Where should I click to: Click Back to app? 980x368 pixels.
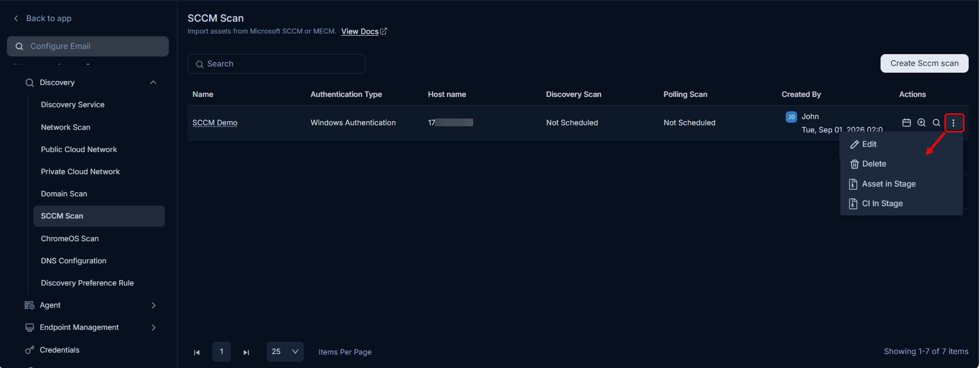pos(48,19)
